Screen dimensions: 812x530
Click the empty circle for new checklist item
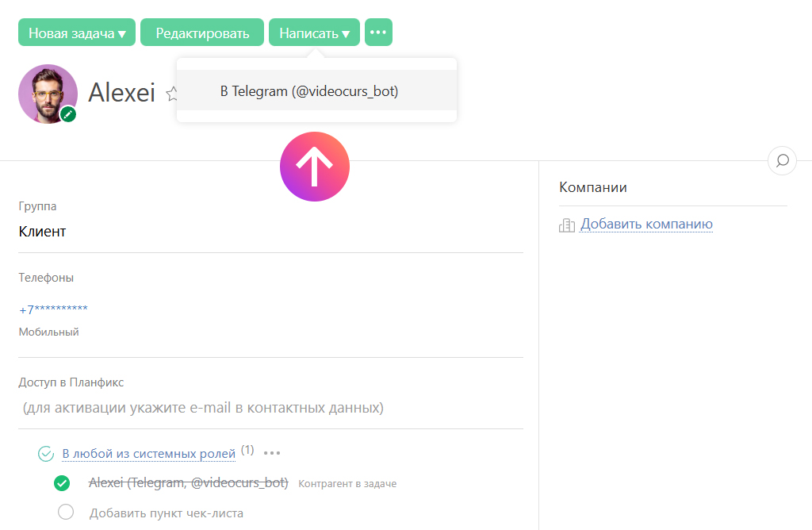(x=66, y=512)
